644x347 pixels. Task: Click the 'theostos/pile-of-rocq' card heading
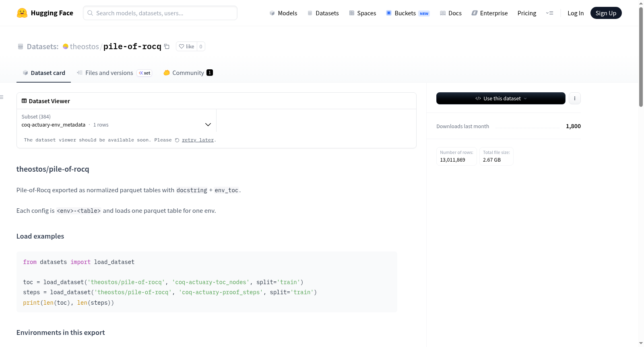(53, 169)
